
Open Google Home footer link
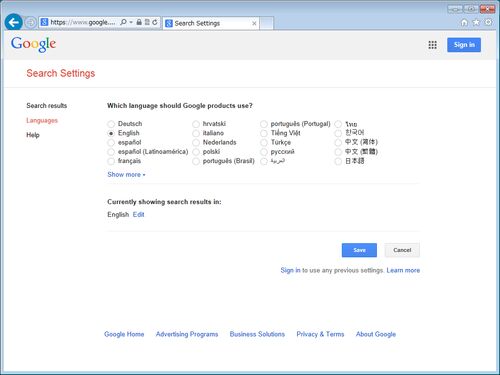coord(124,334)
